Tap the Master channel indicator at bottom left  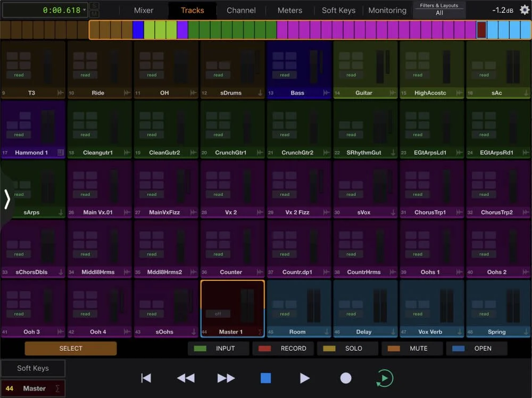point(33,388)
